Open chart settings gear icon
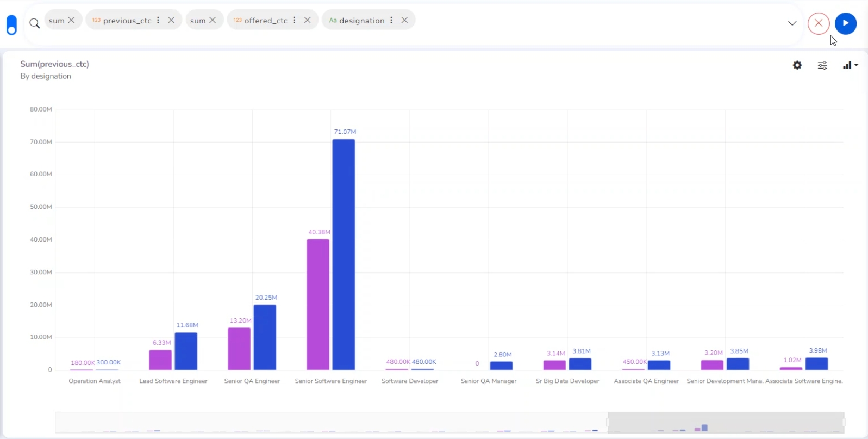Viewport: 868px width, 439px height. tap(797, 65)
